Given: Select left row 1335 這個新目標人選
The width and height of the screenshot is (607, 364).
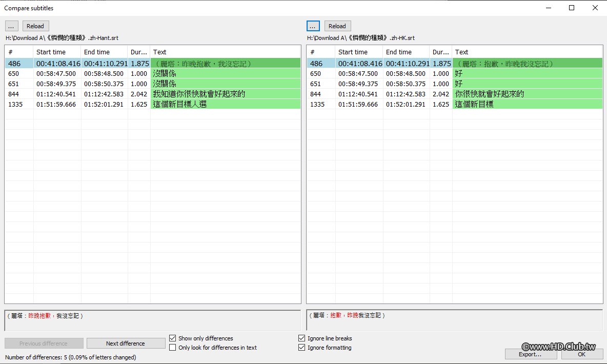Looking at the screenshot, I should click(153, 104).
